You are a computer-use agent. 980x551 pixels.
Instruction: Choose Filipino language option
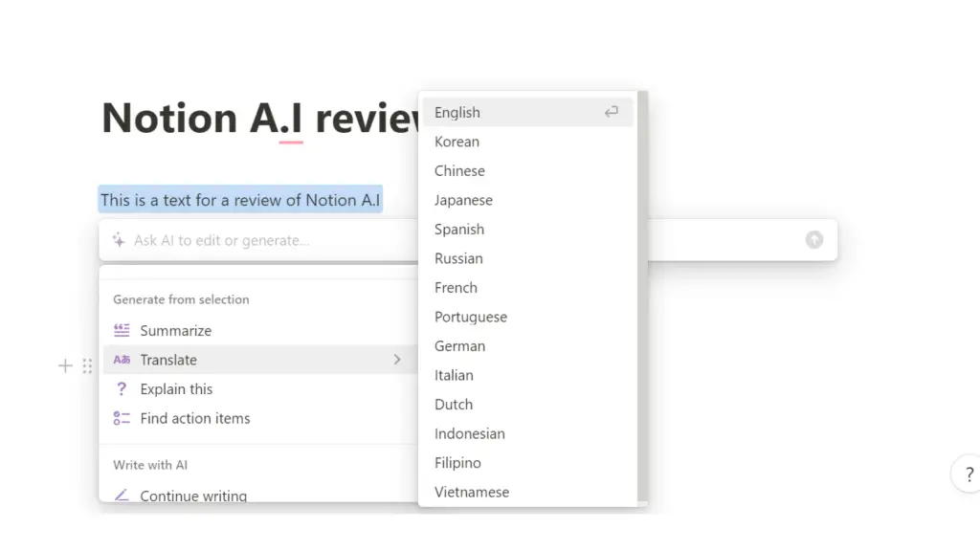(527, 462)
